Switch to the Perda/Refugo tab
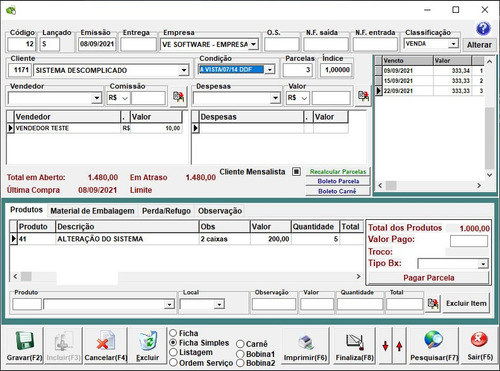This screenshot has height=371, width=500. click(x=166, y=211)
